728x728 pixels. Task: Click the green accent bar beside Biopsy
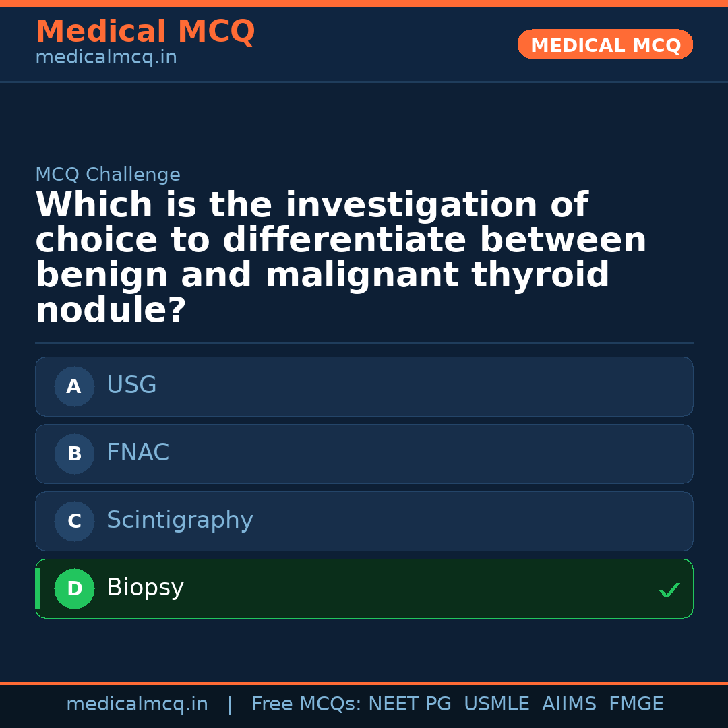pyautogui.click(x=38, y=588)
